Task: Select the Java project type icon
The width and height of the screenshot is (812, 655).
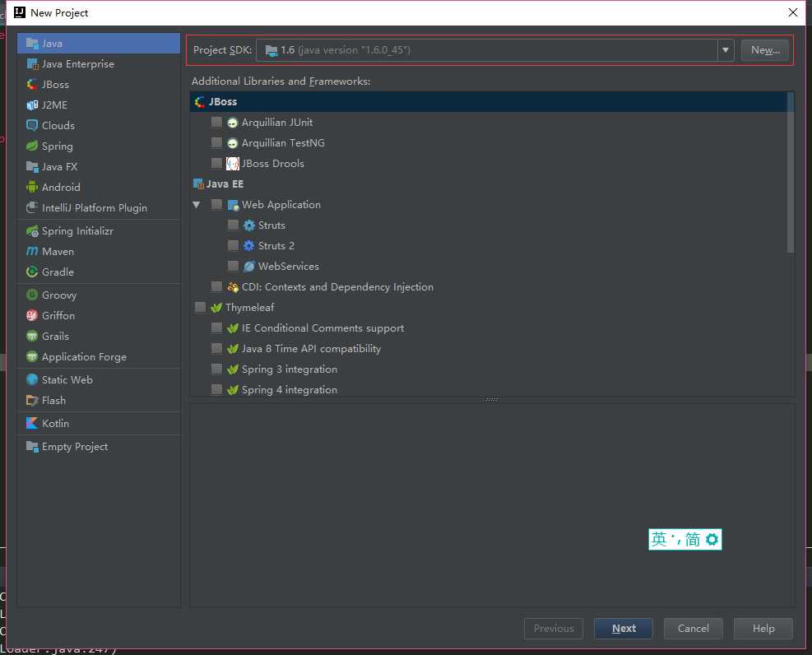Action: tap(32, 43)
